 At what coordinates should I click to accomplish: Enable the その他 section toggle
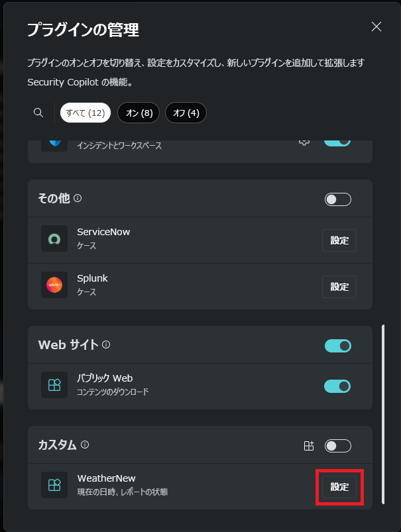click(337, 199)
